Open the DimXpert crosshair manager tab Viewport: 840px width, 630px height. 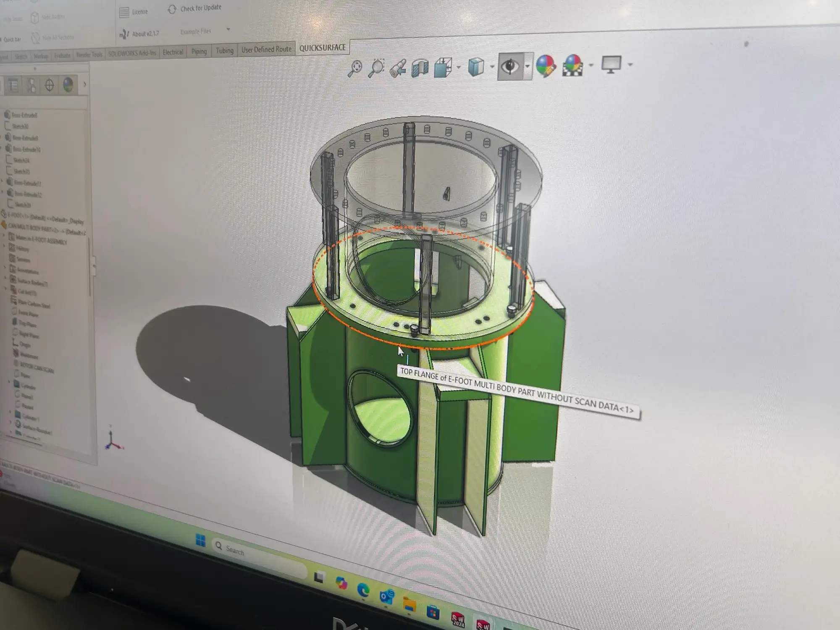point(50,85)
